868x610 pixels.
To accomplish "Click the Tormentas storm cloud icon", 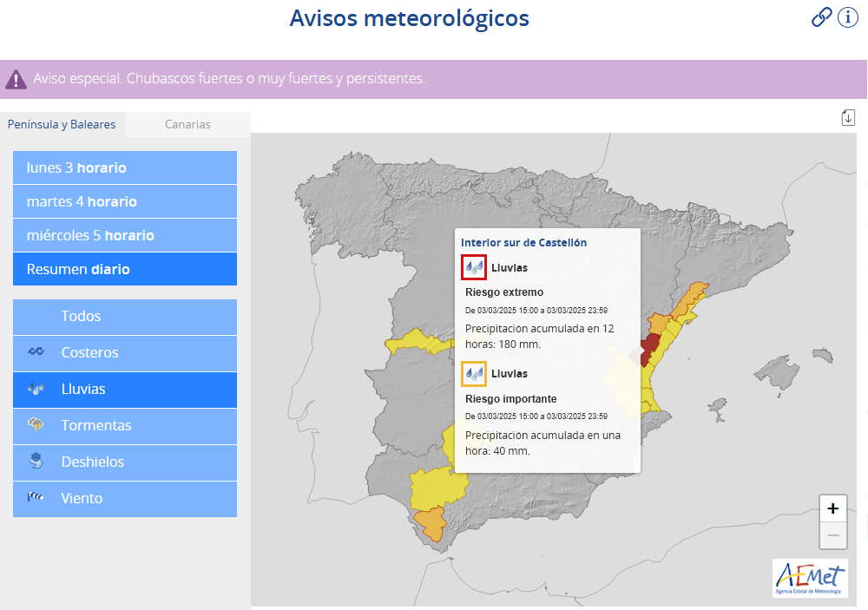I will [x=36, y=424].
